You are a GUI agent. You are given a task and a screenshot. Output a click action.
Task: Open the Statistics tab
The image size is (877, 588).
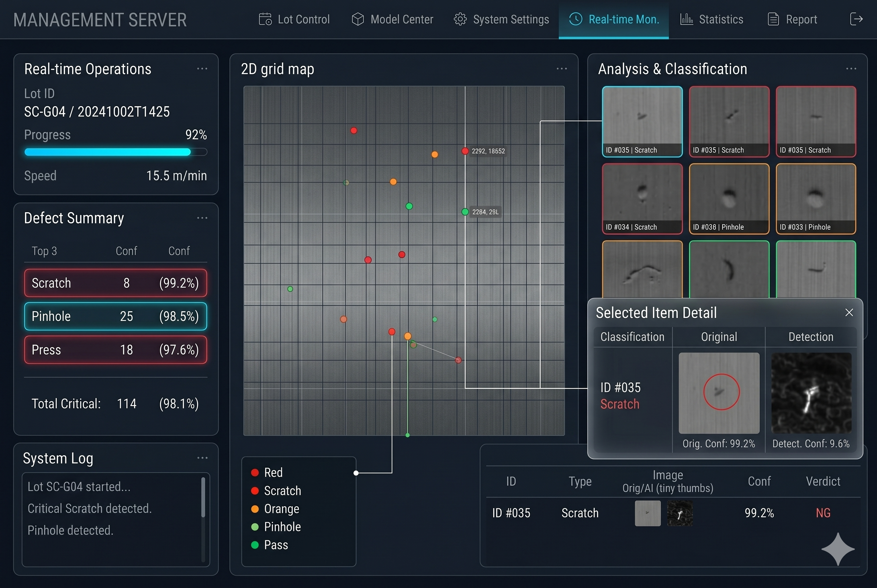click(x=721, y=19)
